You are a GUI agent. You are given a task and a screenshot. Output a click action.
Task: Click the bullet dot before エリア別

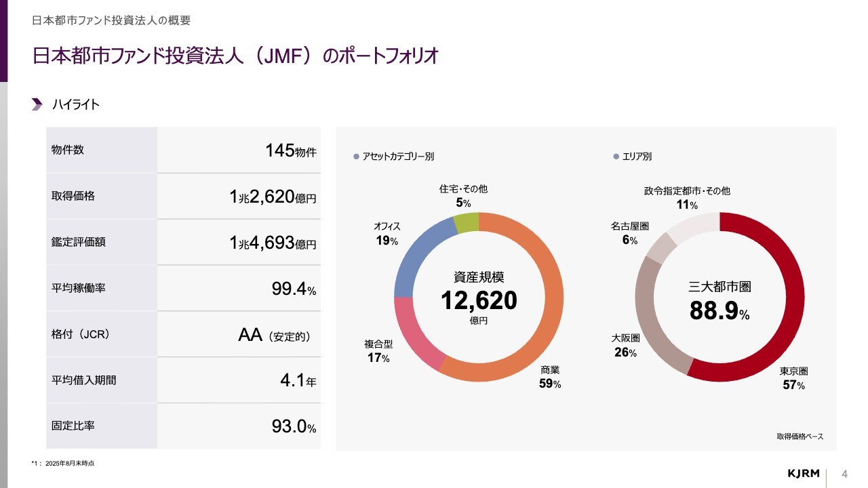(616, 157)
